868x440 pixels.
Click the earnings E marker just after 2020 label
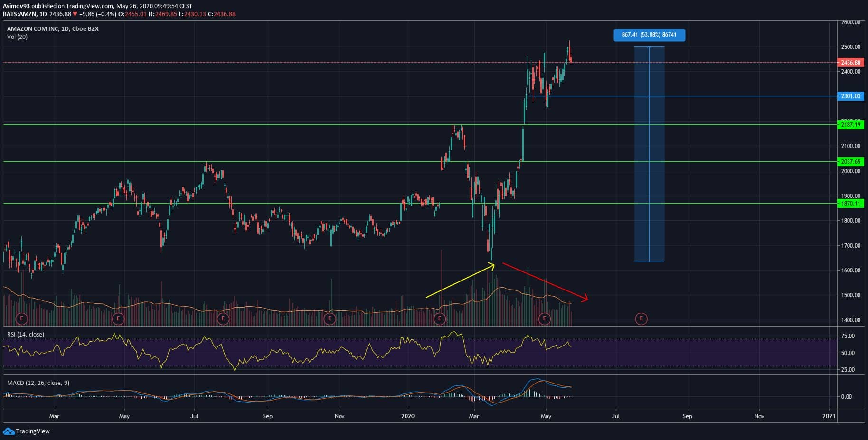[x=440, y=318]
